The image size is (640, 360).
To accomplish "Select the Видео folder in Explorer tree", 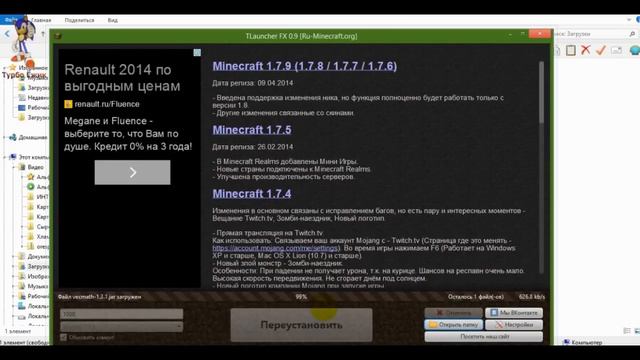I will 31,167.
